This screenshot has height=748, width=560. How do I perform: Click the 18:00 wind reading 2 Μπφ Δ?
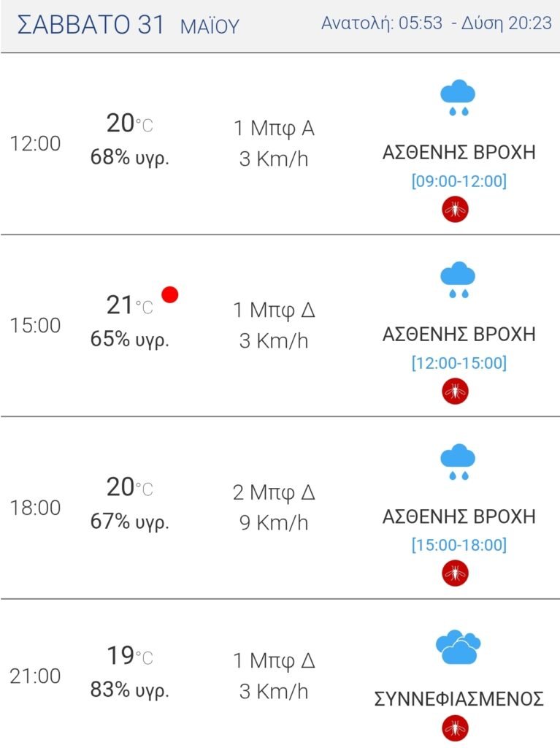pyautogui.click(x=274, y=492)
